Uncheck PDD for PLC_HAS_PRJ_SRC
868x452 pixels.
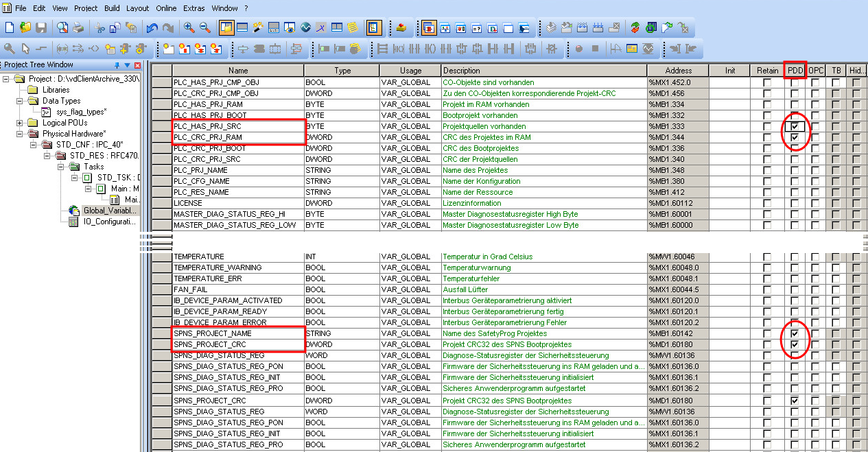[x=795, y=127]
